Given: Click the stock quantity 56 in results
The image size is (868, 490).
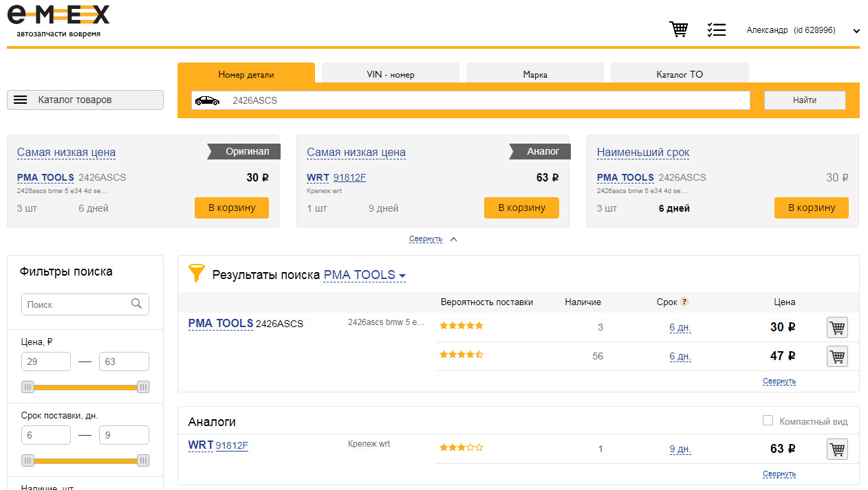Looking at the screenshot, I should [x=598, y=356].
